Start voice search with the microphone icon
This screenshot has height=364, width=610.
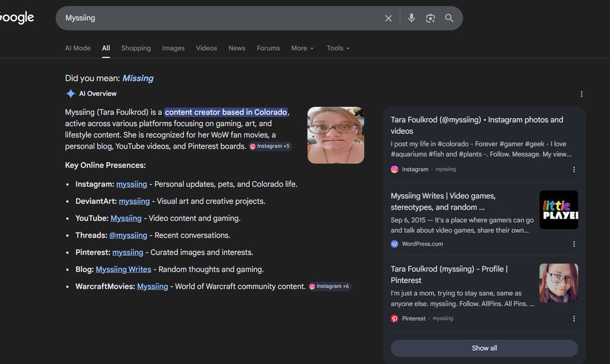click(411, 18)
